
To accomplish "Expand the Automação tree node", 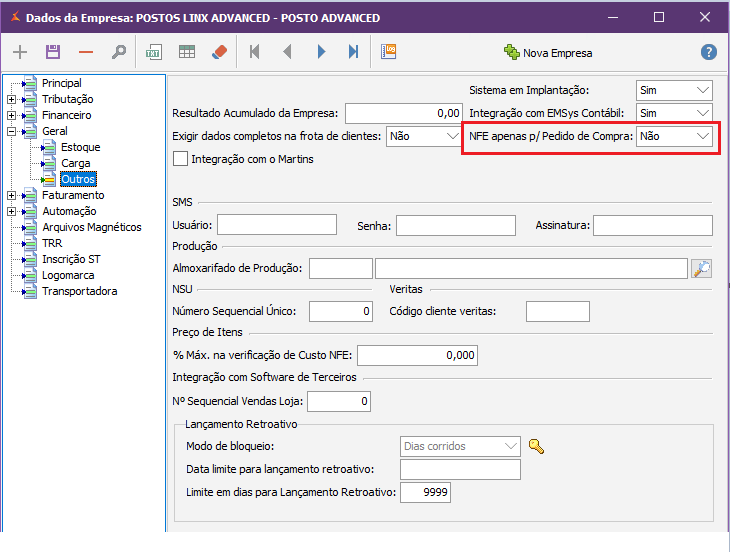I will (x=12, y=212).
